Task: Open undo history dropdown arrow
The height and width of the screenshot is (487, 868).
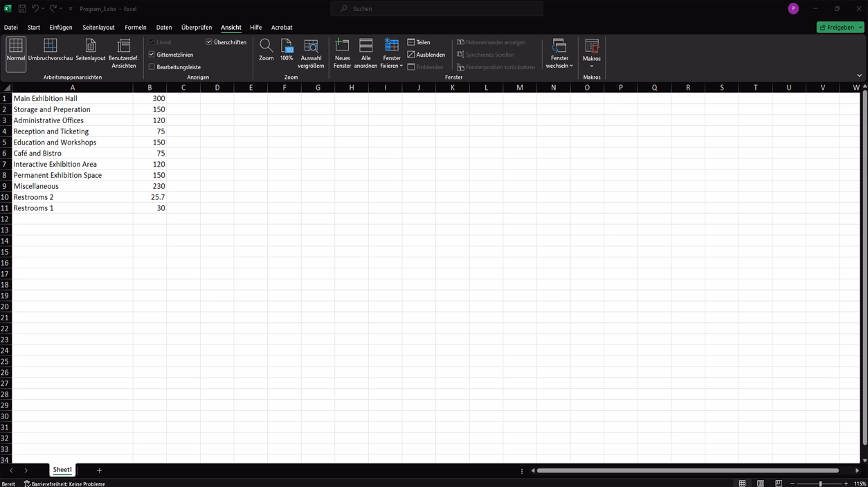Action: click(44, 9)
